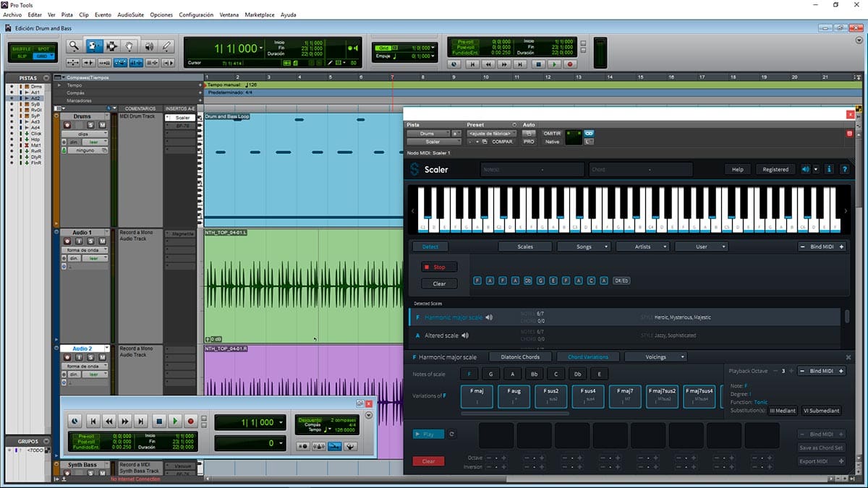The height and width of the screenshot is (488, 868).
Task: Open the Marketplace menu
Action: (x=259, y=14)
